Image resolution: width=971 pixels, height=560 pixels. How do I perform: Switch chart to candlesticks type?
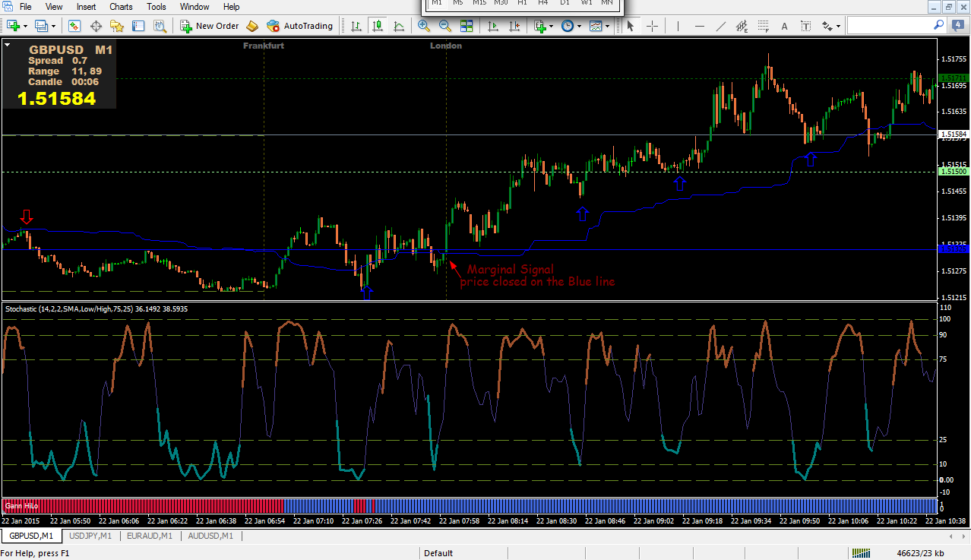click(378, 26)
